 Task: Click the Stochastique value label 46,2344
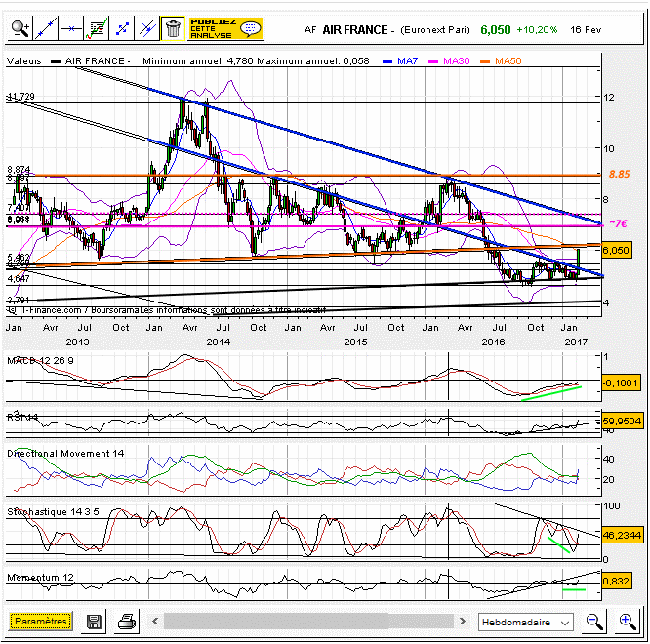coord(622,536)
